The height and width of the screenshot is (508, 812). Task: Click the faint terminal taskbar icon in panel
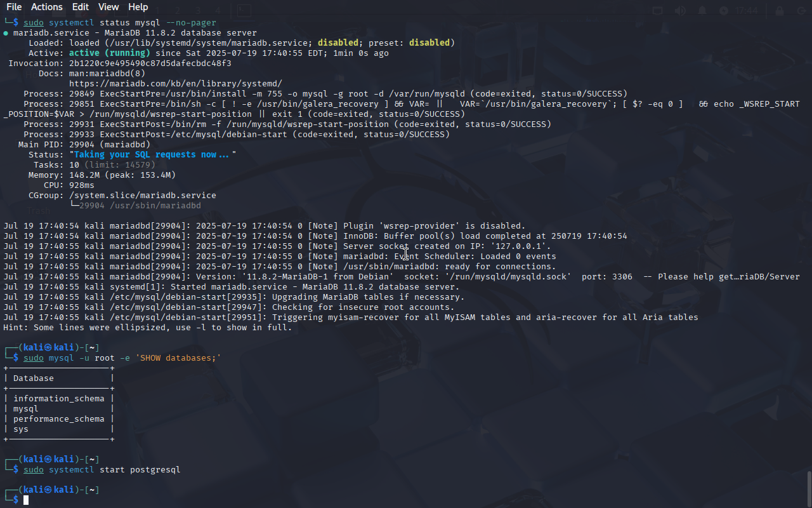pyautogui.click(x=244, y=11)
